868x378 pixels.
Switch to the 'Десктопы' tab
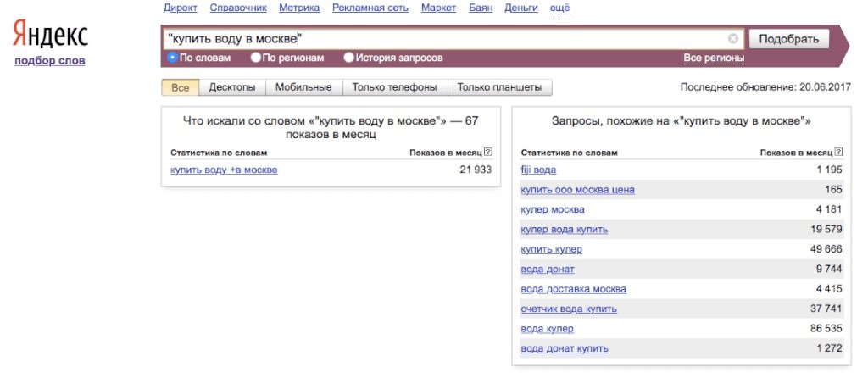(232, 87)
